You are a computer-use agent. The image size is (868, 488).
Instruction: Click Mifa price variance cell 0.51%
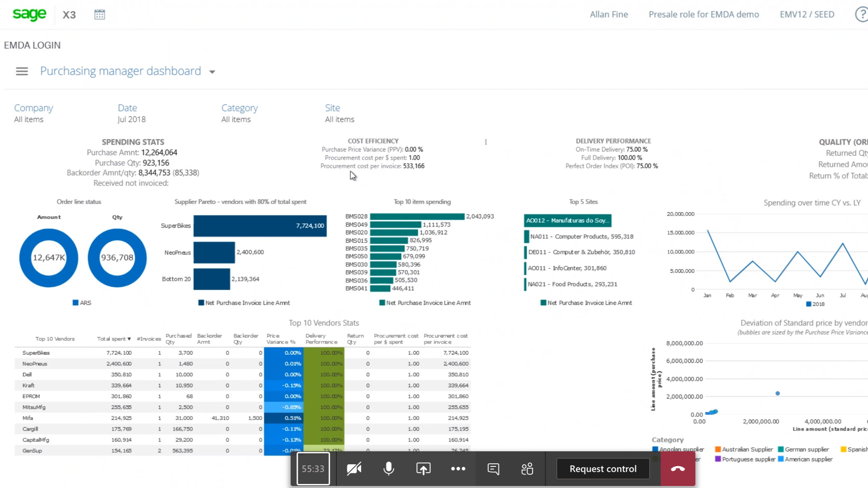point(284,418)
